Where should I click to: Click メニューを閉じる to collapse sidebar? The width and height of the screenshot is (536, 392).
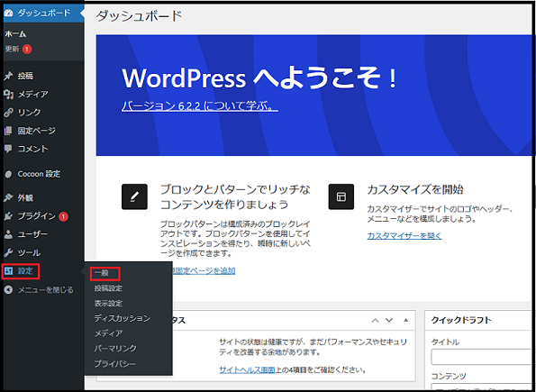(46, 290)
